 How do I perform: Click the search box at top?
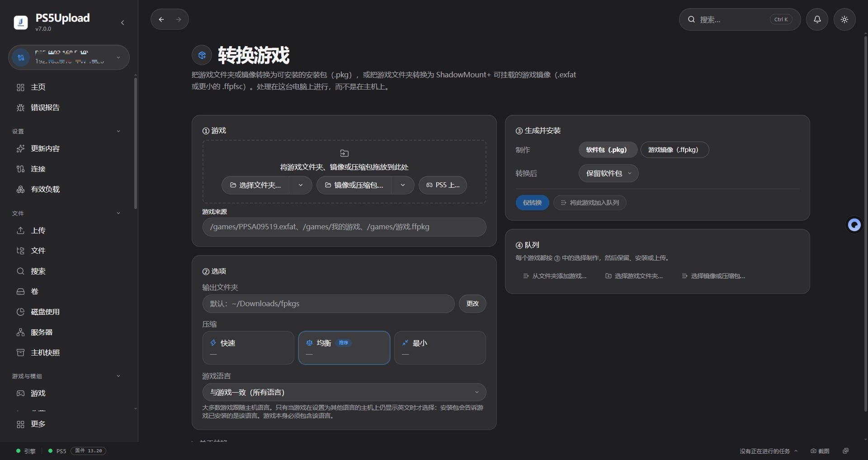pos(740,19)
